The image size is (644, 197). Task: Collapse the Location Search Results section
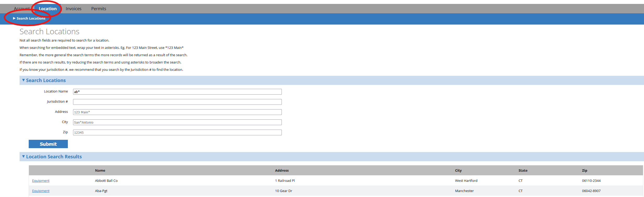click(54, 157)
